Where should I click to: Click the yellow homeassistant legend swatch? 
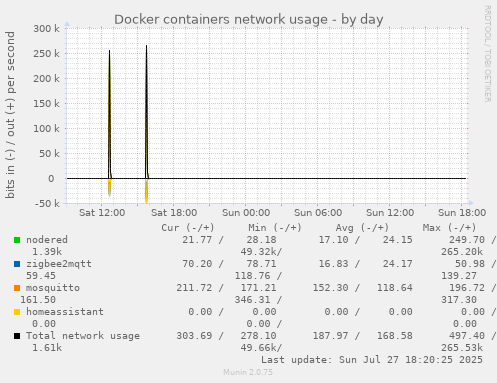click(17, 312)
